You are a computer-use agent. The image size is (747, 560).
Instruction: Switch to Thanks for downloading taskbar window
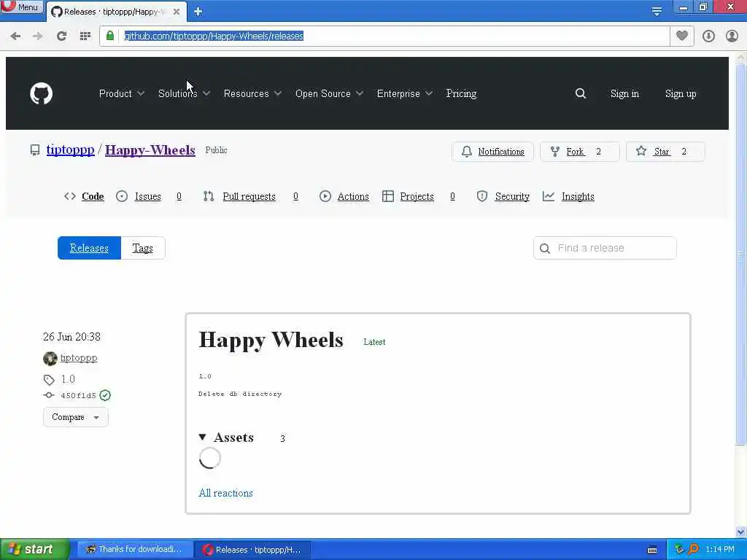135,550
